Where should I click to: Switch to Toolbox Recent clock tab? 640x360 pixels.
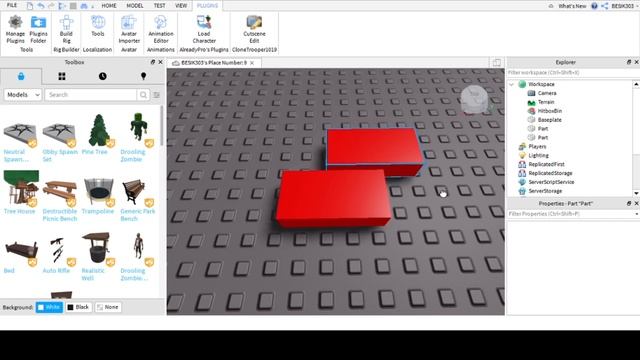102,76
